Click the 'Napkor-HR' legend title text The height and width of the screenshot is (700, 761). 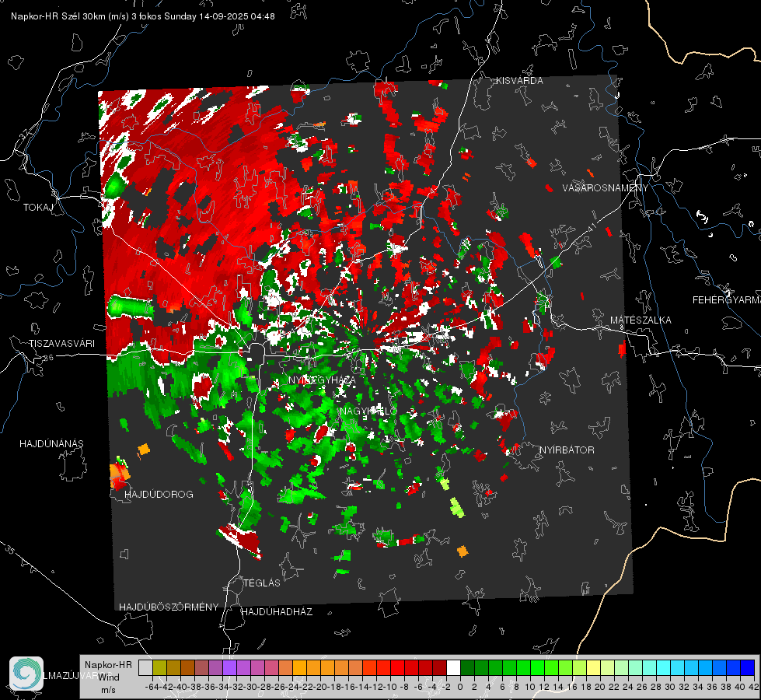108,665
